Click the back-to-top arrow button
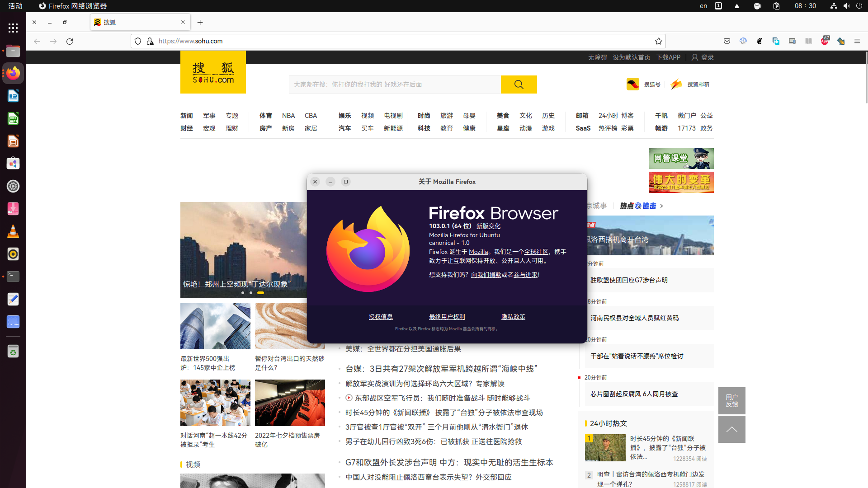 click(x=732, y=429)
